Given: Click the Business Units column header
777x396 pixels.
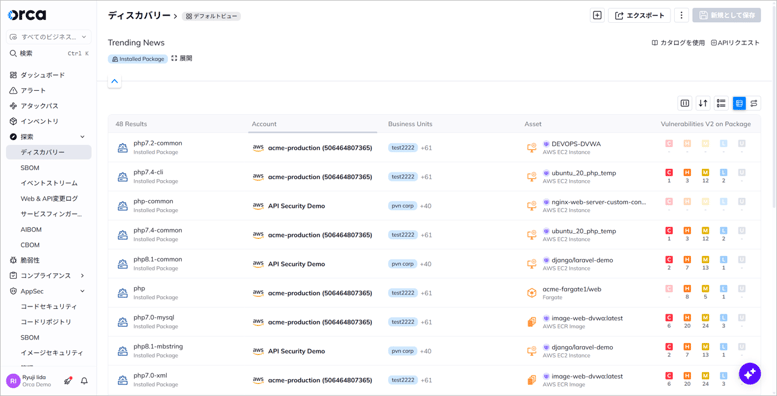Looking at the screenshot, I should (x=410, y=124).
